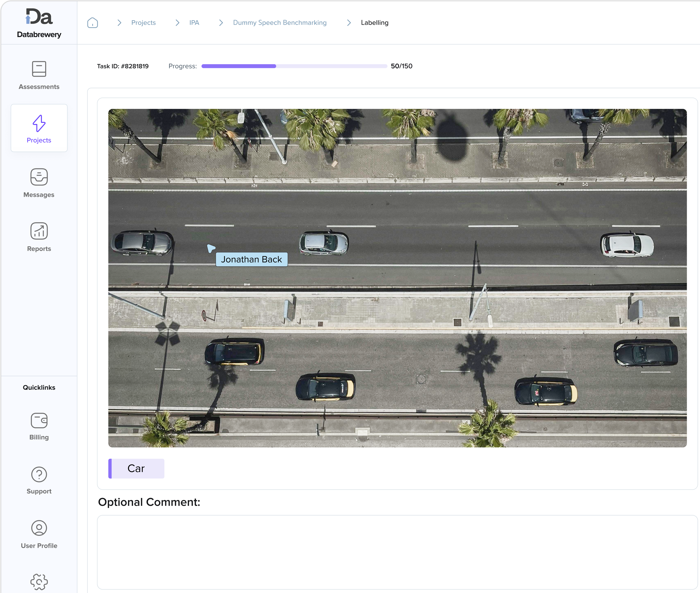Viewport: 700px width, 593px height.
Task: Click the chevron between IPA and Dummy Speech Benchmarking
Action: 221,23
